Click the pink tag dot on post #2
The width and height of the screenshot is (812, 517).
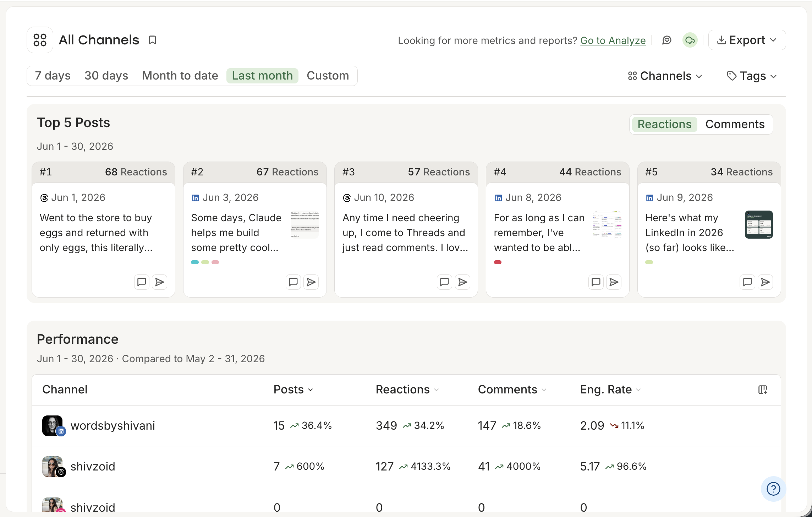pos(215,262)
